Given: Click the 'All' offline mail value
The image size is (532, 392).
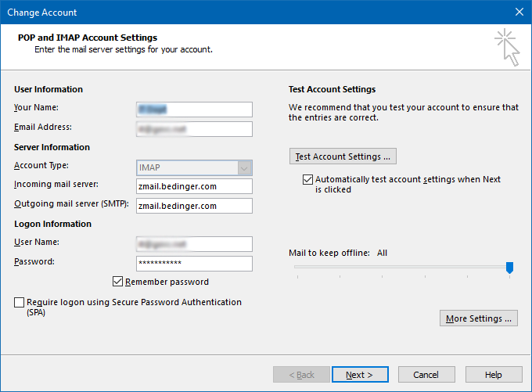Looking at the screenshot, I should tap(382, 253).
